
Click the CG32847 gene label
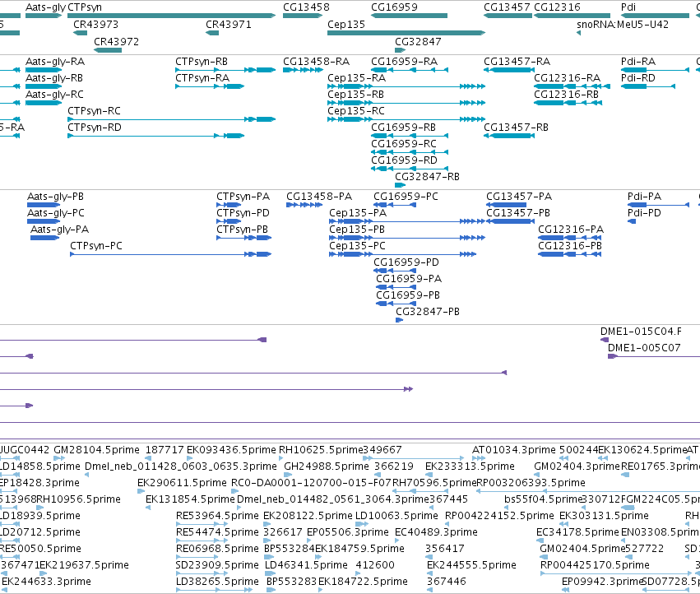(x=419, y=41)
